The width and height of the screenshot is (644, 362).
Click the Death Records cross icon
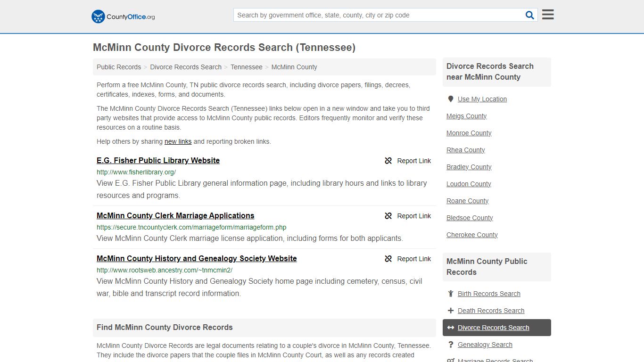point(451,311)
